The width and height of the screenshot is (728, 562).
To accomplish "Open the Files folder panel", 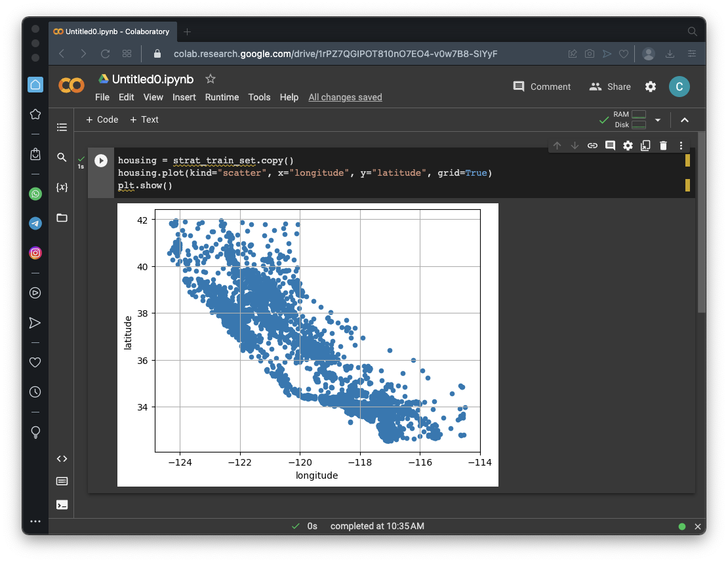I will (62, 218).
